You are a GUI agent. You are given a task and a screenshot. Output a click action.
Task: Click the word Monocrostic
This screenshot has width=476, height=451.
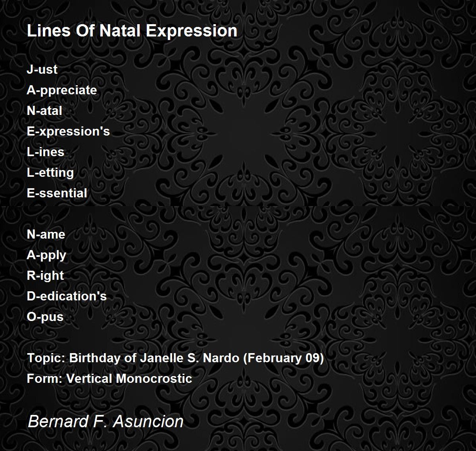[154, 378]
